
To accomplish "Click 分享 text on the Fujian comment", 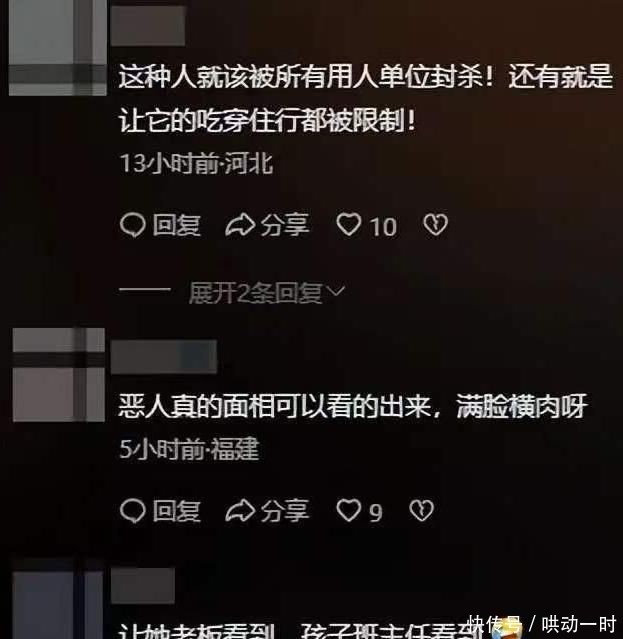I will click(285, 511).
